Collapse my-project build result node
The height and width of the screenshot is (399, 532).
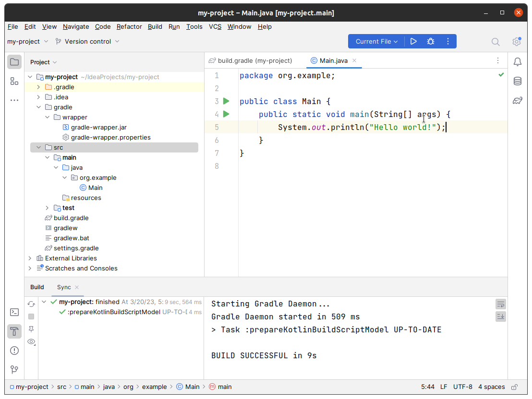(x=44, y=302)
